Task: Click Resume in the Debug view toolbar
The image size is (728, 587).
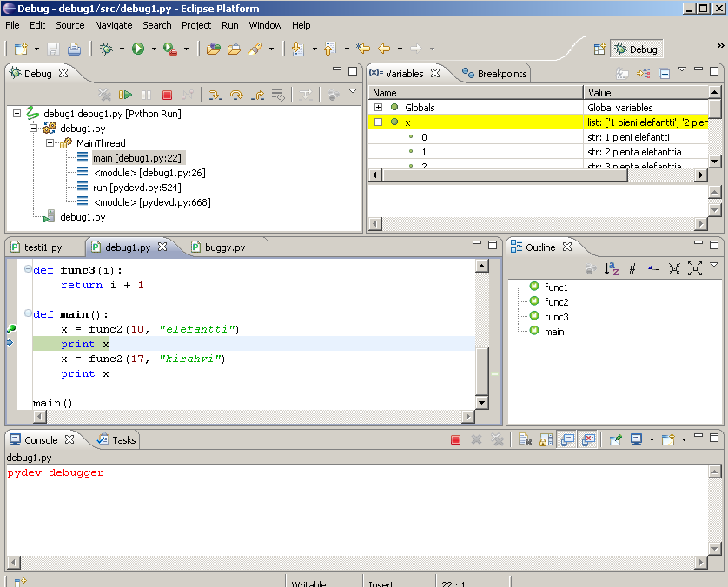Action: click(x=126, y=95)
